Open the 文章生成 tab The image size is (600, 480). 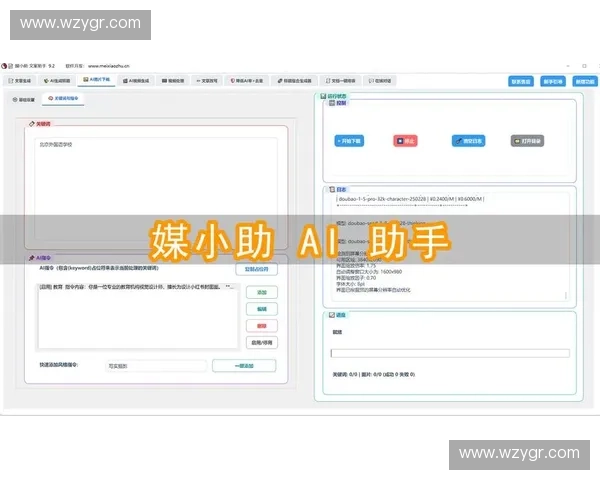20,81
